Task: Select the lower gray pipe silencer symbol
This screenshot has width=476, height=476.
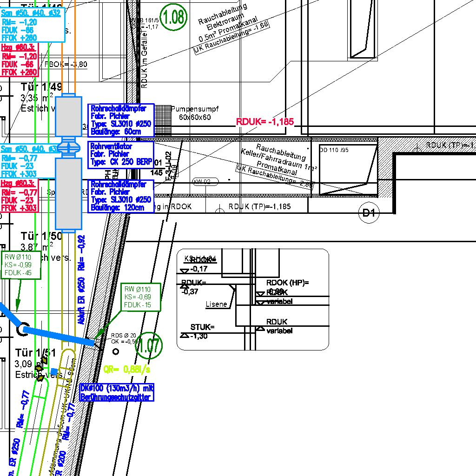Action: click(68, 193)
